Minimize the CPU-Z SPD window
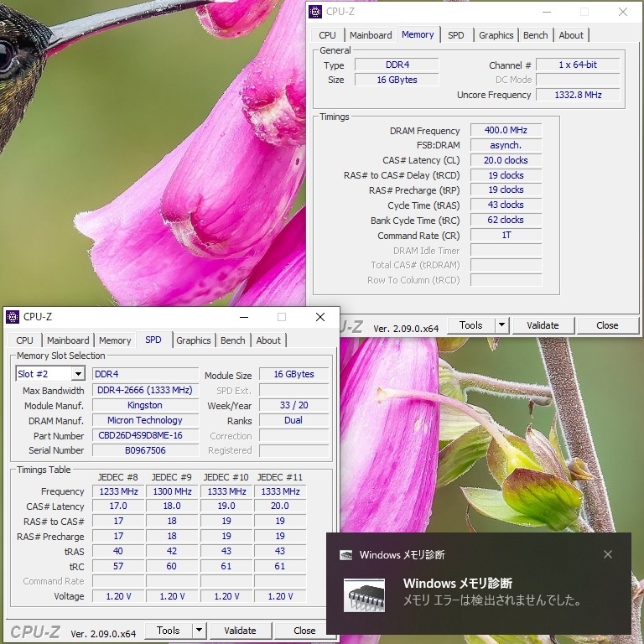Viewport: 644px width, 644px height. [x=243, y=317]
